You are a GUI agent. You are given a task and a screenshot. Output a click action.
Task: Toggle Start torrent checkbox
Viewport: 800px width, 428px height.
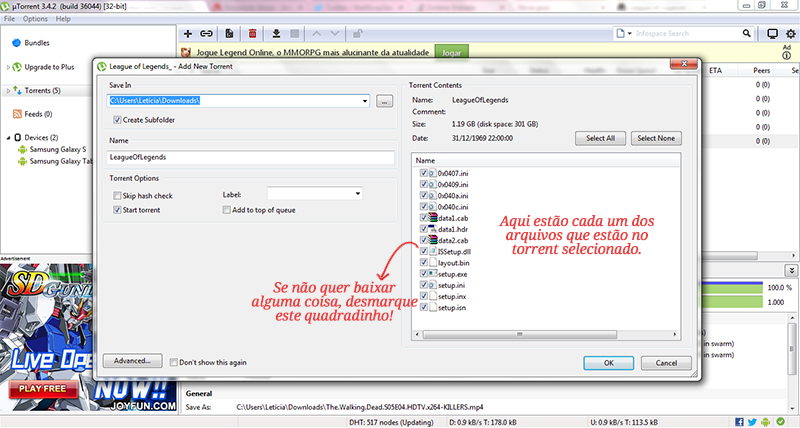point(117,210)
